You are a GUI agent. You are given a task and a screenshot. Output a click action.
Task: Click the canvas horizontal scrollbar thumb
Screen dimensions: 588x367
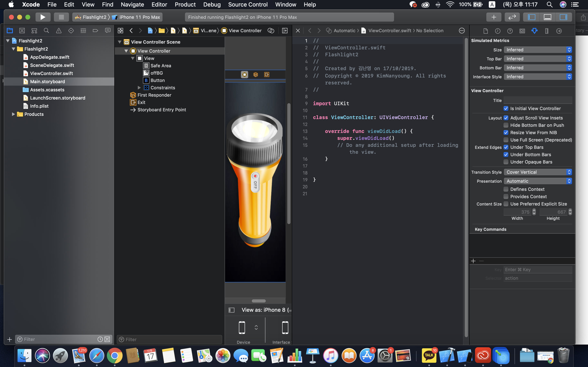[258, 301]
